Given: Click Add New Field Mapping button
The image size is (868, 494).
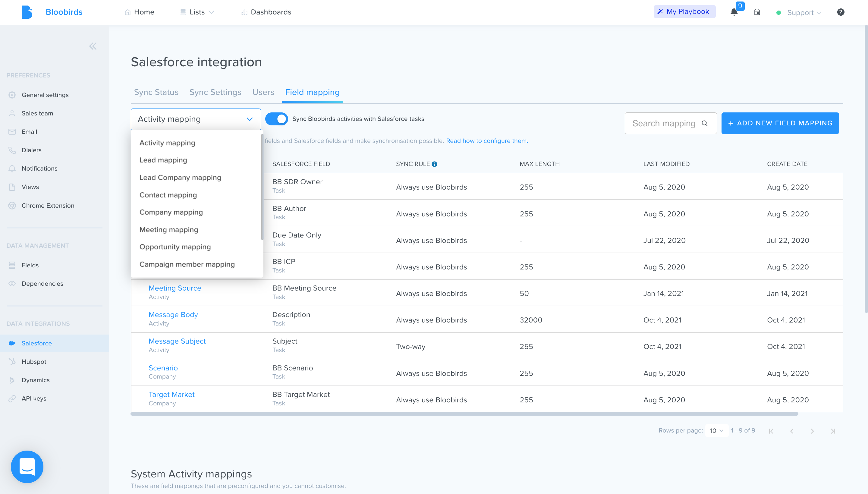Looking at the screenshot, I should 780,123.
